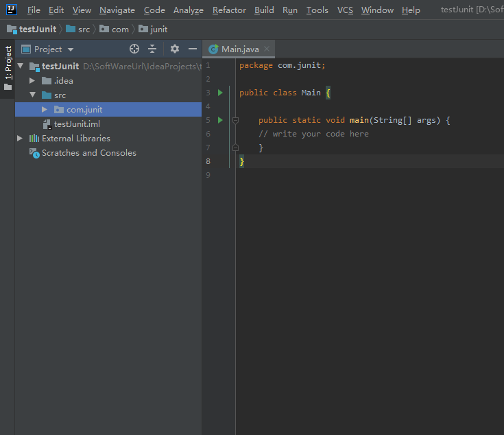Screen dimensions: 504x435
Task: Open Project panel settings gear
Action: (x=174, y=49)
